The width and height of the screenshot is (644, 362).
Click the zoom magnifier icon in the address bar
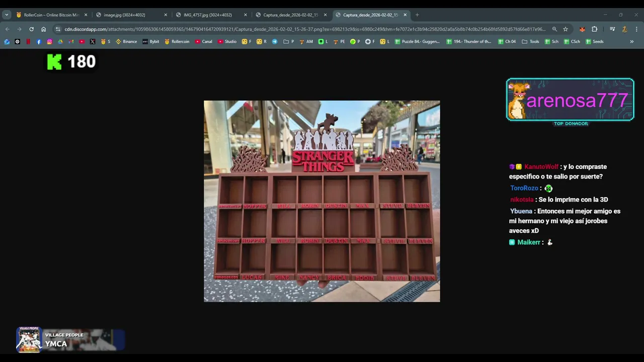point(554,29)
